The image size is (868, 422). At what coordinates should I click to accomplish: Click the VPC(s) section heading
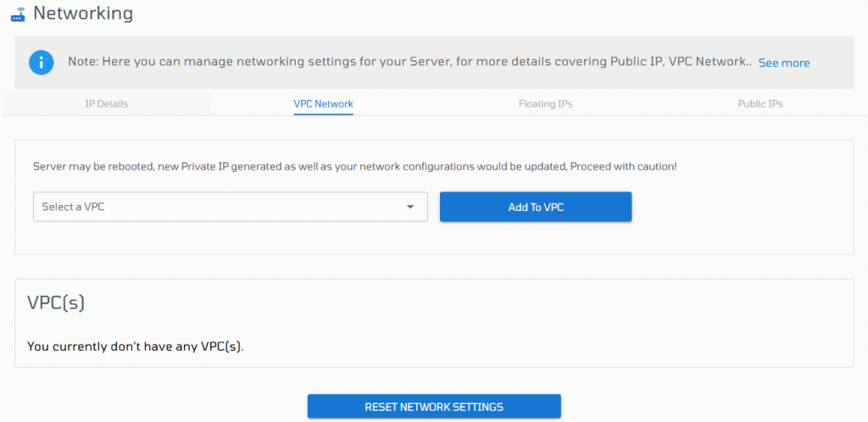point(56,303)
